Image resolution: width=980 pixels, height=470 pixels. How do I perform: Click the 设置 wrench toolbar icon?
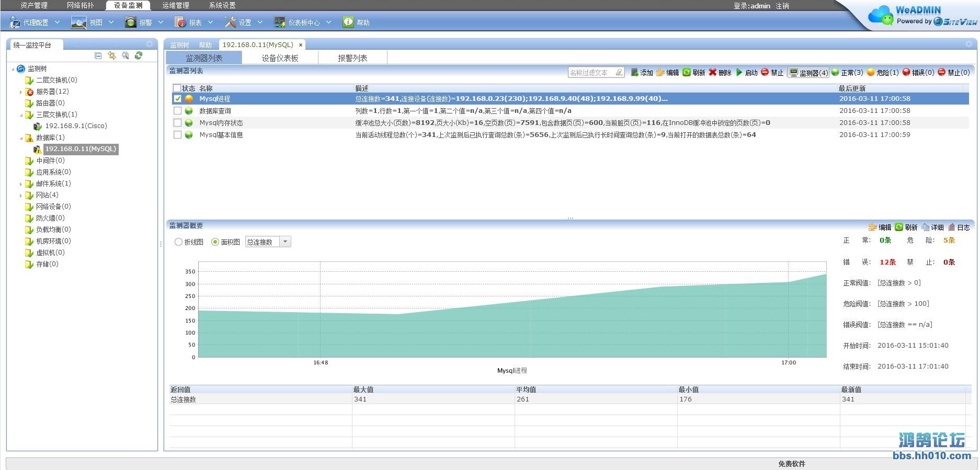[x=230, y=22]
